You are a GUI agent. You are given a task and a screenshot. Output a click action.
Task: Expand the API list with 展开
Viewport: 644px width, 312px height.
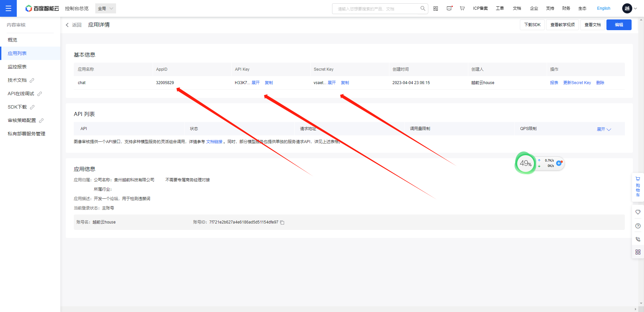click(x=604, y=129)
